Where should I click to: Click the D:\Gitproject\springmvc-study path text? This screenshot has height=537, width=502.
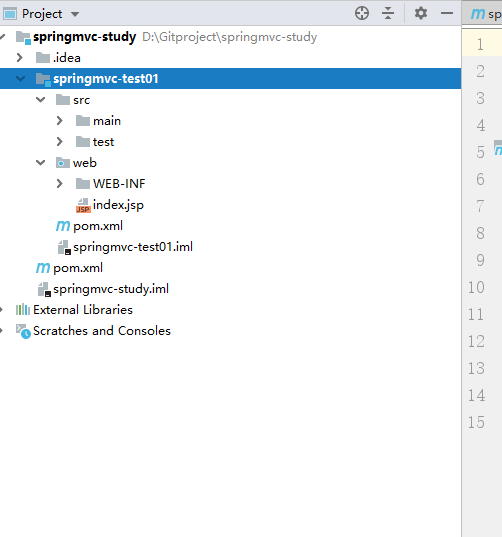click(230, 37)
